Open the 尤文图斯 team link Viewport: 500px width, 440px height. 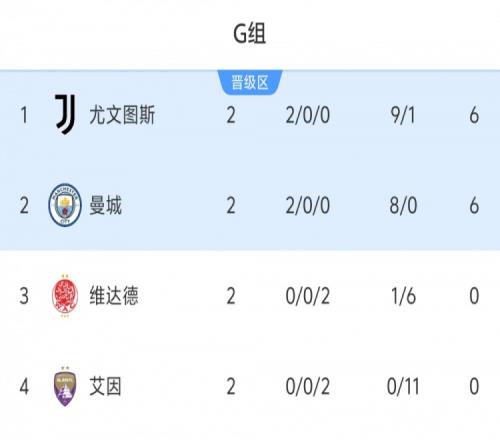pos(122,115)
